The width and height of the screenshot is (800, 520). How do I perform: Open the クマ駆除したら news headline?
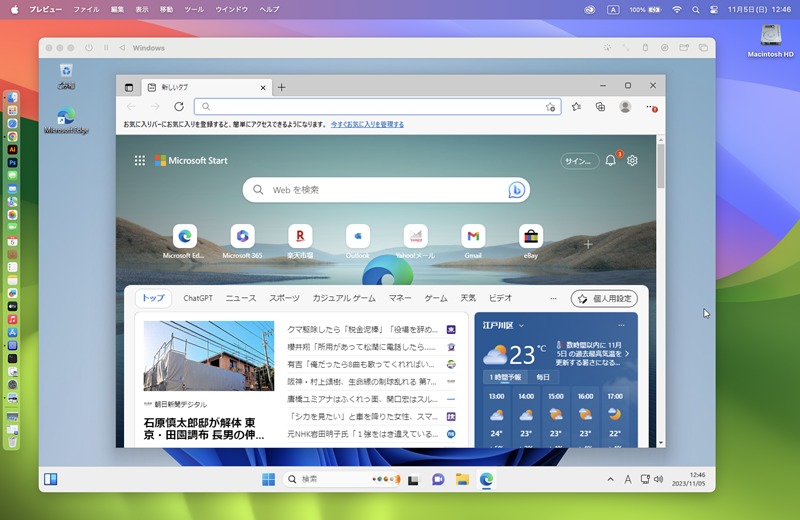point(363,330)
